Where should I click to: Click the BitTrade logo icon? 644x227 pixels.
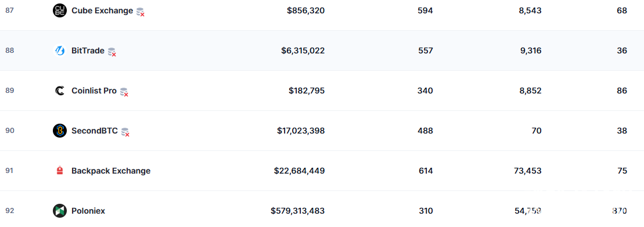pos(60,51)
